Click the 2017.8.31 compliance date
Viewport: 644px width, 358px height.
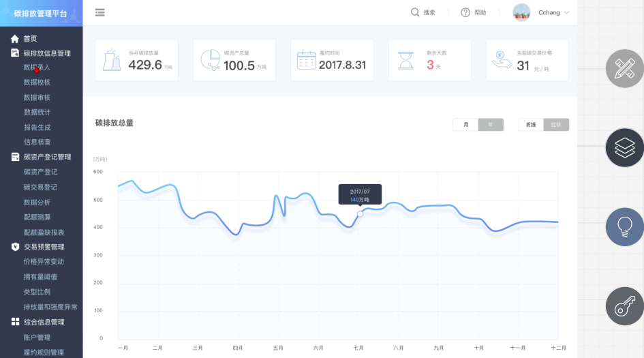[342, 65]
